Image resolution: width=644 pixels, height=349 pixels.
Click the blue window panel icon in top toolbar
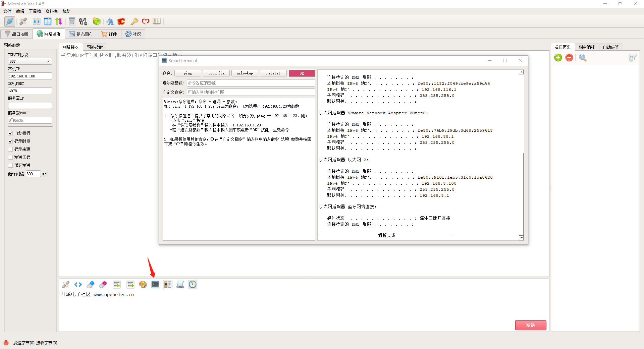point(48,21)
